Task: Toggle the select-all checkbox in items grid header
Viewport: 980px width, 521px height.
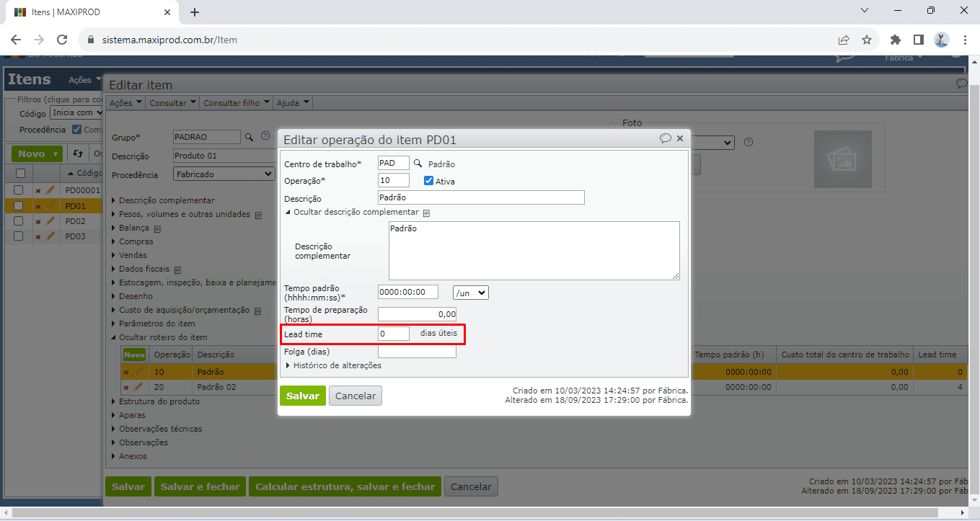Action: [x=20, y=173]
